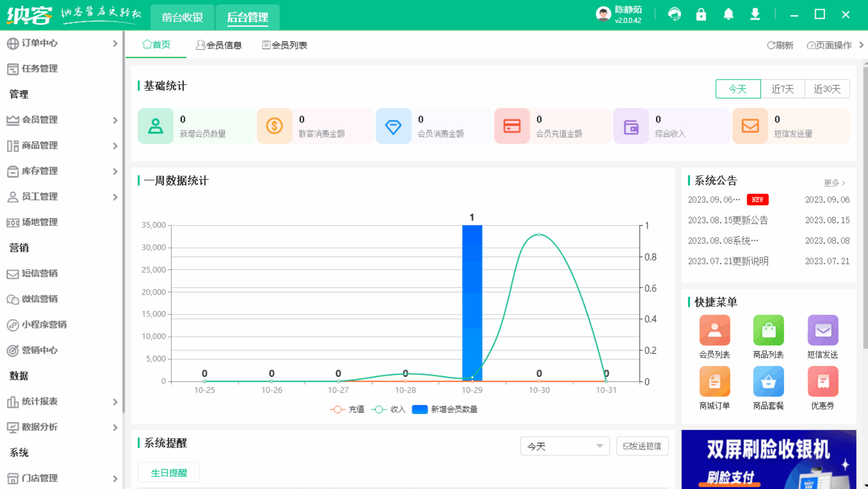
Task: Click the 发送短信 button
Action: tap(642, 446)
